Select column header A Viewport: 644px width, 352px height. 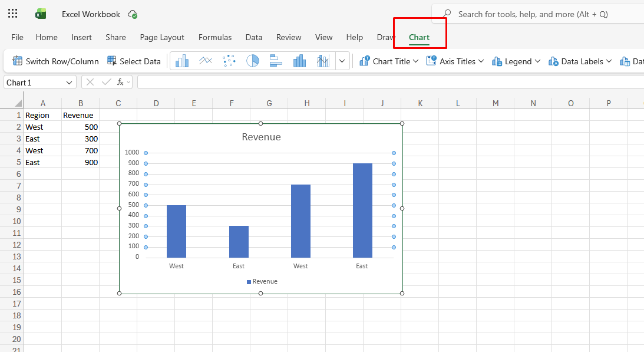pyautogui.click(x=42, y=103)
